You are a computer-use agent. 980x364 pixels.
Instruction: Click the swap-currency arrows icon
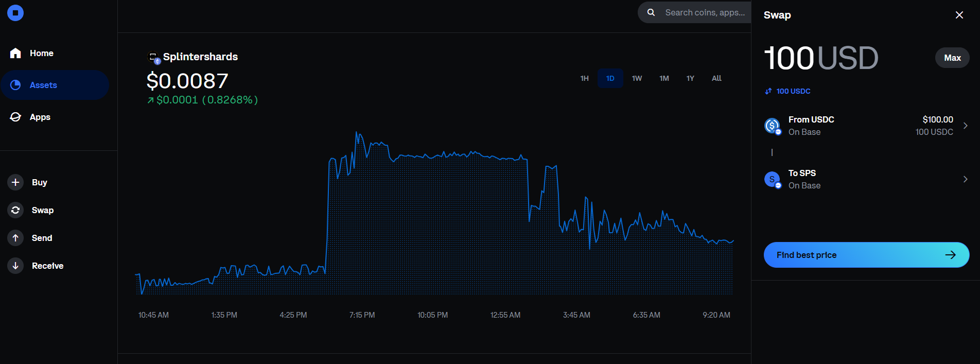coord(768,91)
